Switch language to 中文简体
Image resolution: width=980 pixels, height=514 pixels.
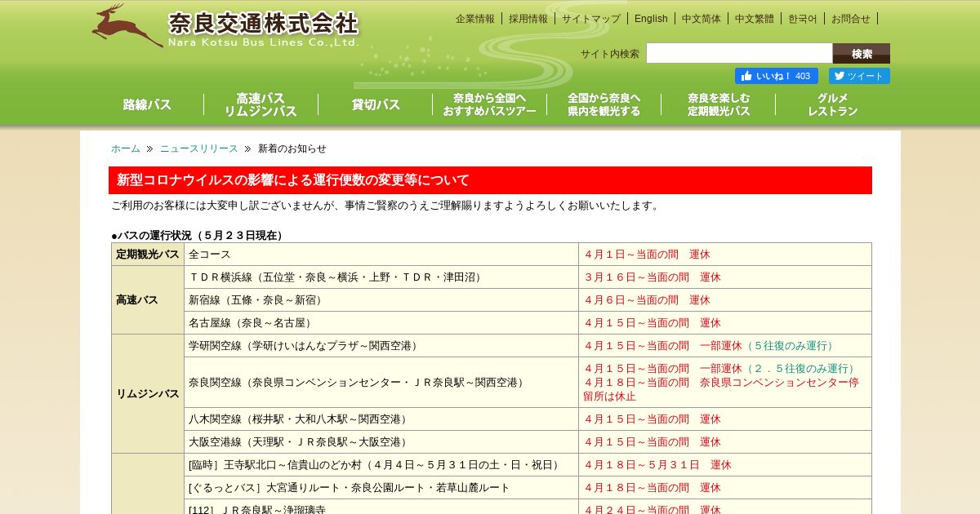(x=702, y=19)
